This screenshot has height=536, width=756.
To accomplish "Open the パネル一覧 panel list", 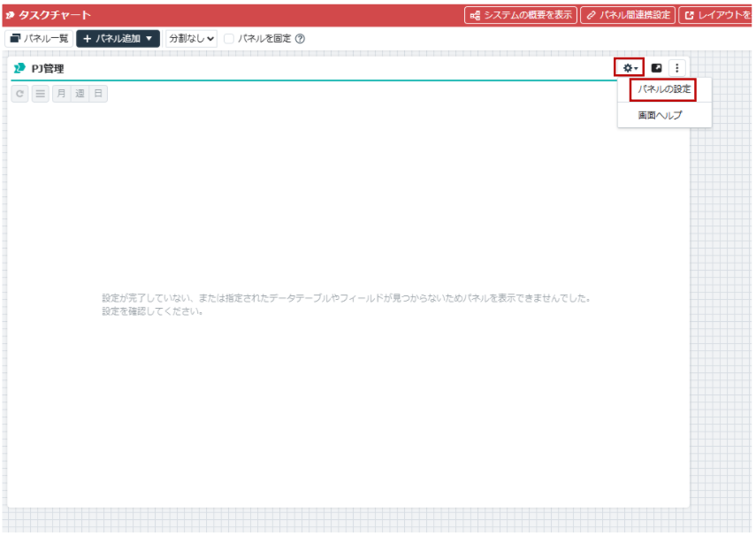I will (x=39, y=38).
